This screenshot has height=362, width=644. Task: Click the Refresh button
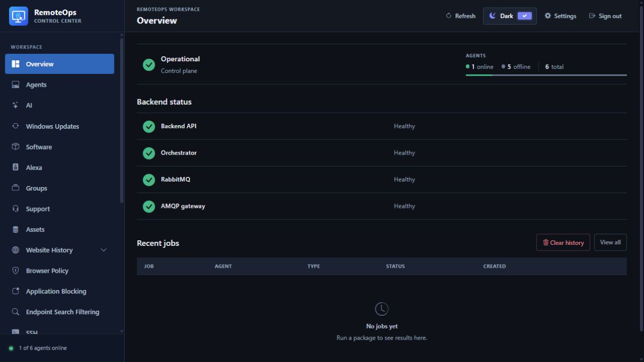click(x=460, y=16)
